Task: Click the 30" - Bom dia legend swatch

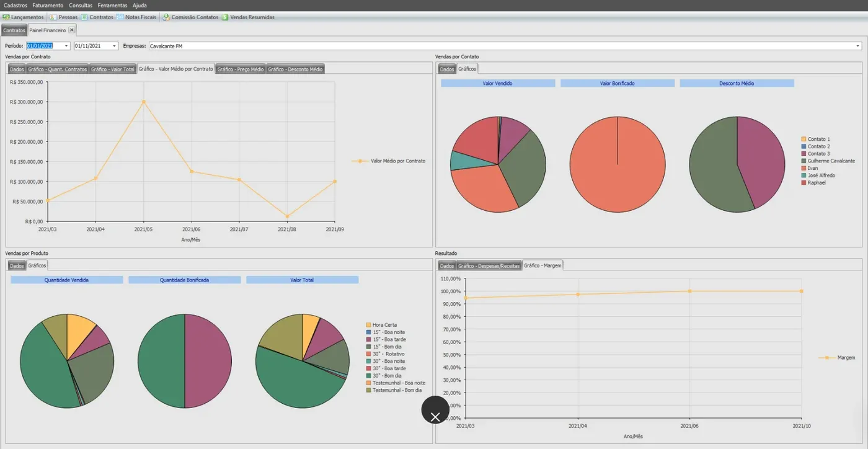Action: click(368, 376)
